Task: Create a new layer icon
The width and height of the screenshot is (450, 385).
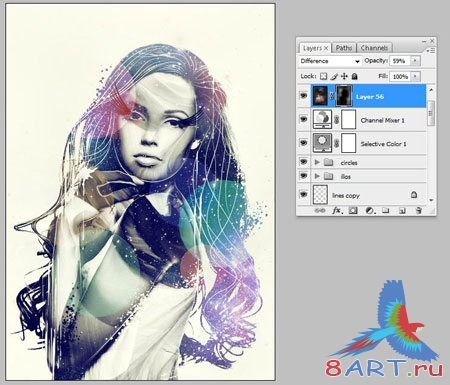Action: 402,211
